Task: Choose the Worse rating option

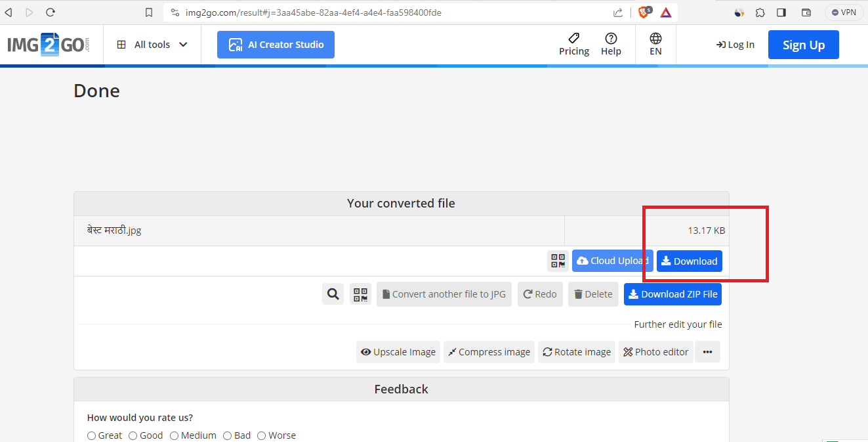Action: (x=262, y=435)
